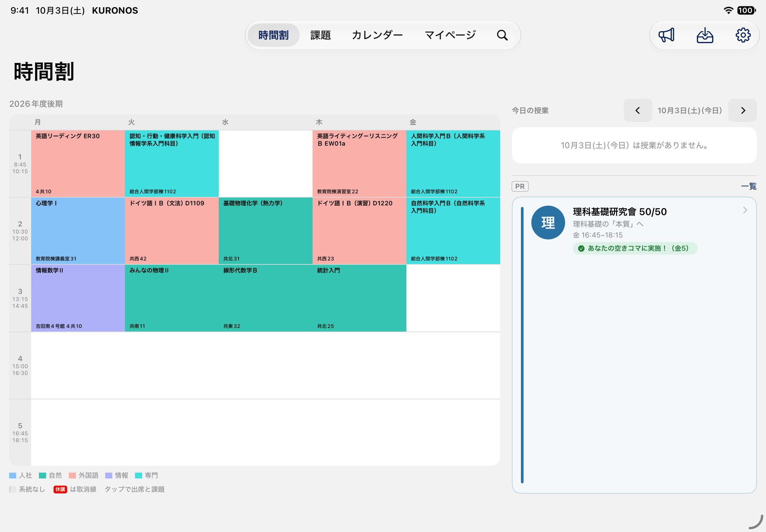
Task: Switch to the 課題 tab
Action: (320, 35)
